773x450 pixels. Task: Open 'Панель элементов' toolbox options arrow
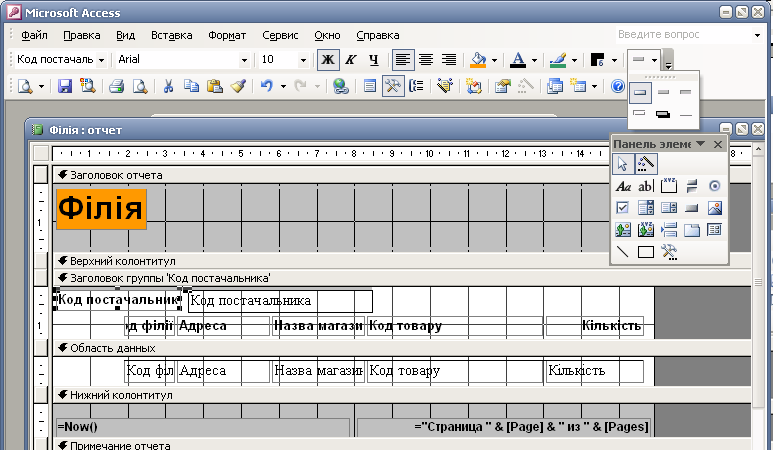[700, 143]
